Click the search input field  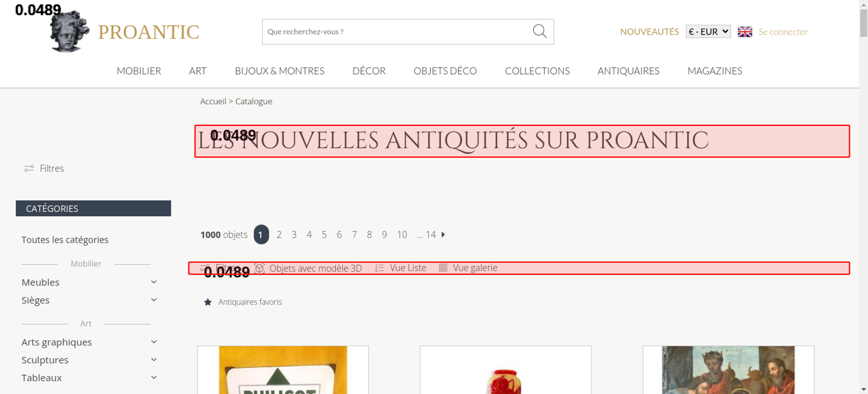[395, 32]
